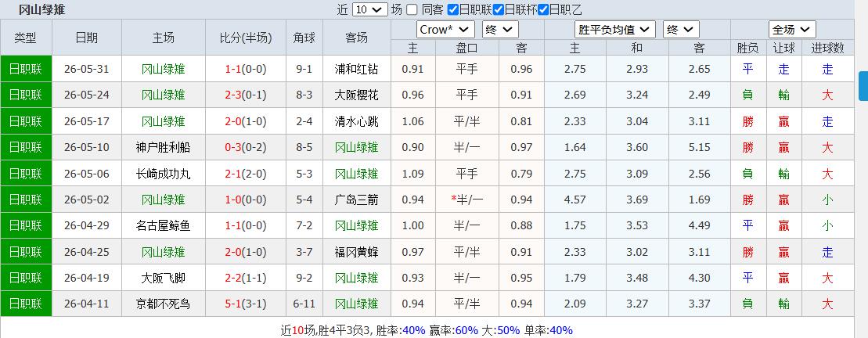The height and width of the screenshot is (338, 868).
Task: Open the Crow* bookmaker dropdown
Action: point(445,29)
